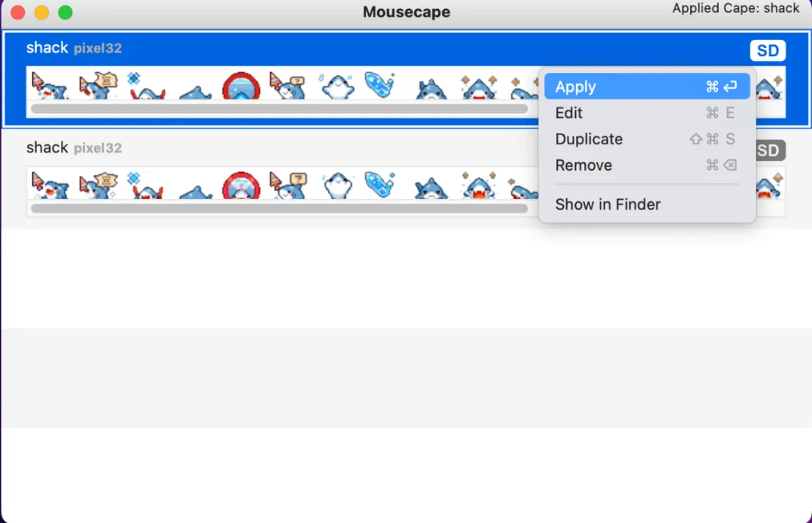
Task: Choose Remove from the context menu
Action: (x=647, y=165)
